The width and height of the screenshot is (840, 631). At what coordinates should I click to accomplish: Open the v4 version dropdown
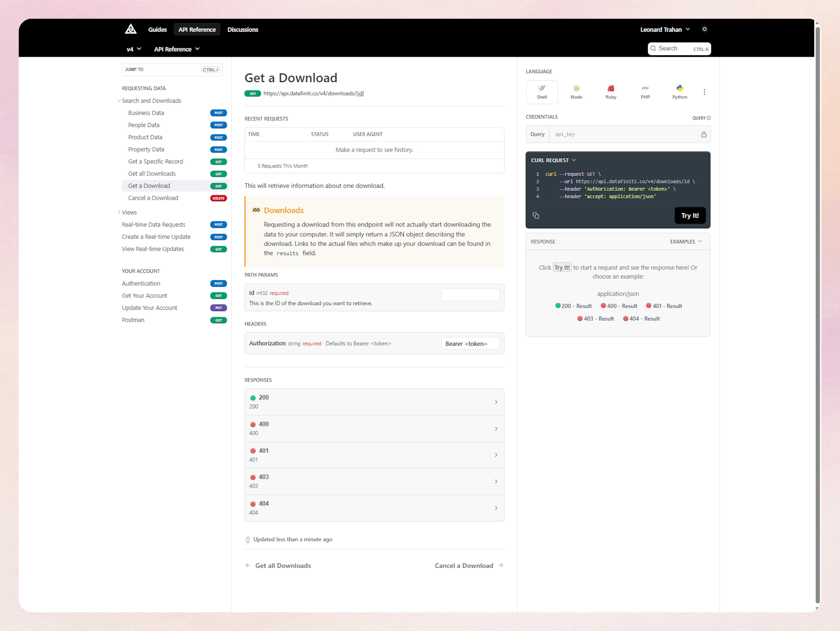point(133,49)
